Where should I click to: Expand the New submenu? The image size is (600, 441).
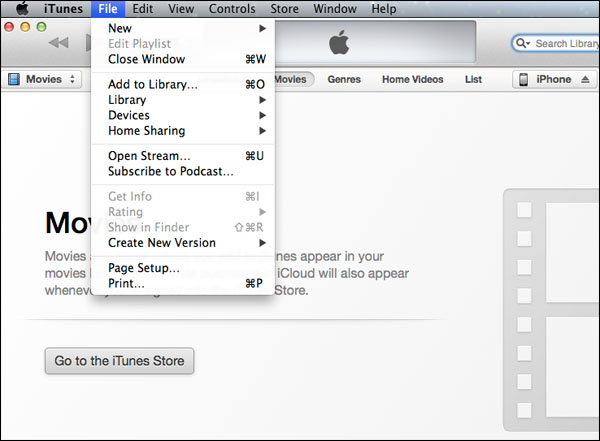pos(183,28)
